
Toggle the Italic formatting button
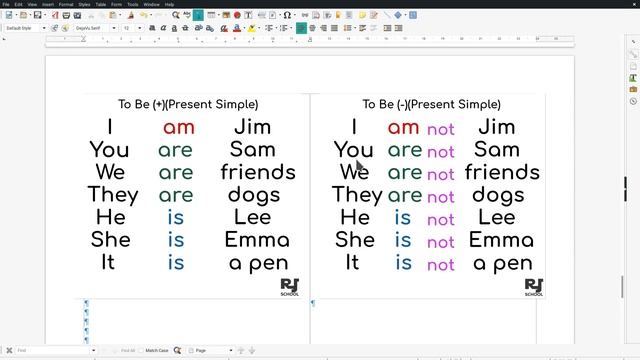click(163, 28)
